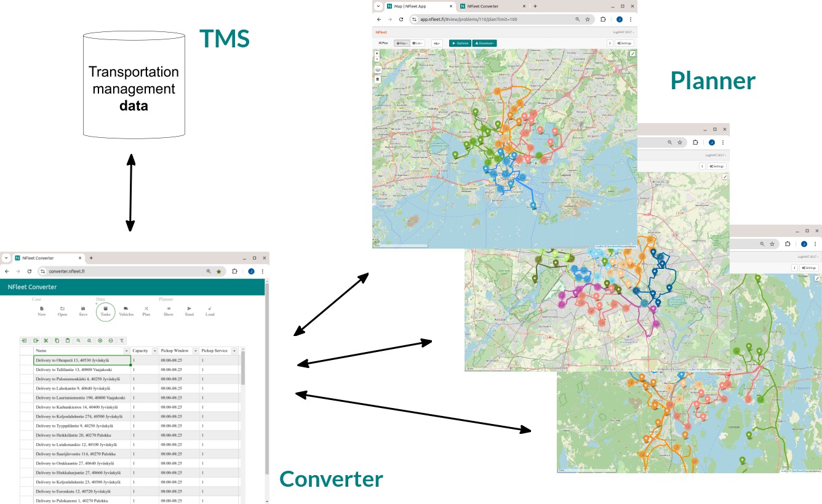
Task: Click the converter.nfleet.fi address bar
Action: pos(132,271)
